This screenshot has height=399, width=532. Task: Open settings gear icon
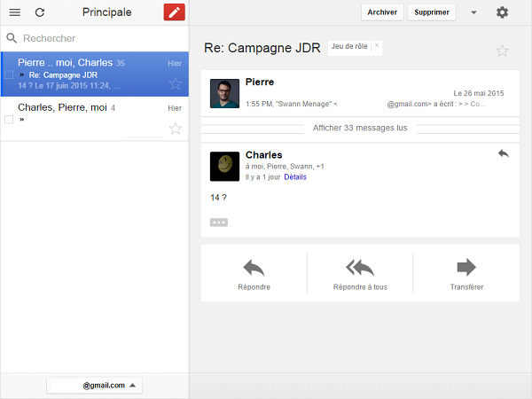(x=502, y=12)
